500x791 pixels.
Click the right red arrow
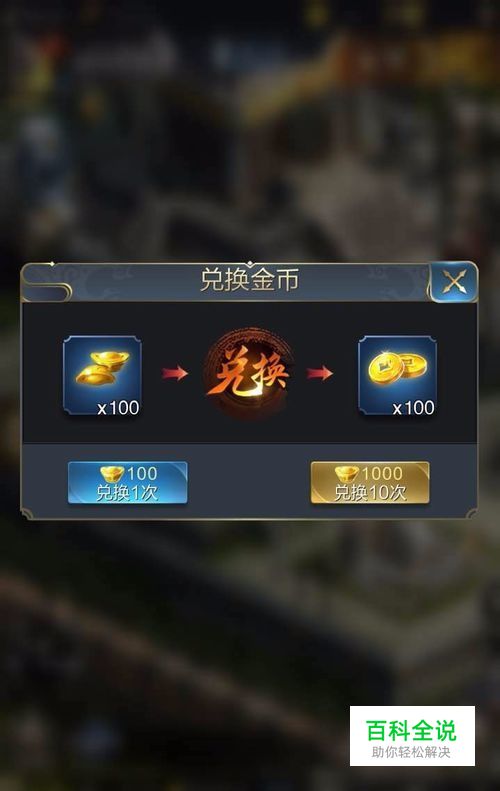[x=320, y=373]
